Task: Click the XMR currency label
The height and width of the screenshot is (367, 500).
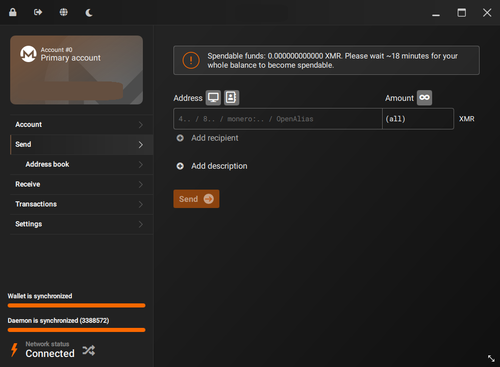Action: coord(467,119)
